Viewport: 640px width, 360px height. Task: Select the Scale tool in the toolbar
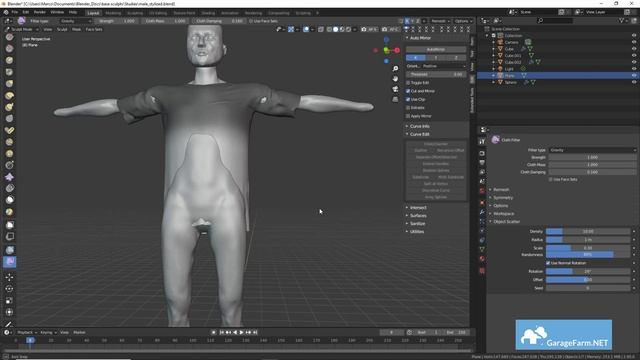pyautogui.click(x=9, y=300)
